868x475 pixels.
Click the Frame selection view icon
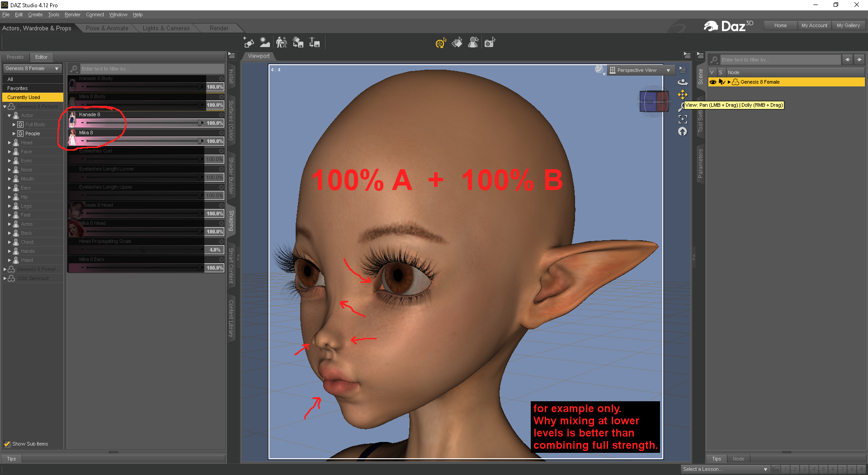(x=683, y=119)
